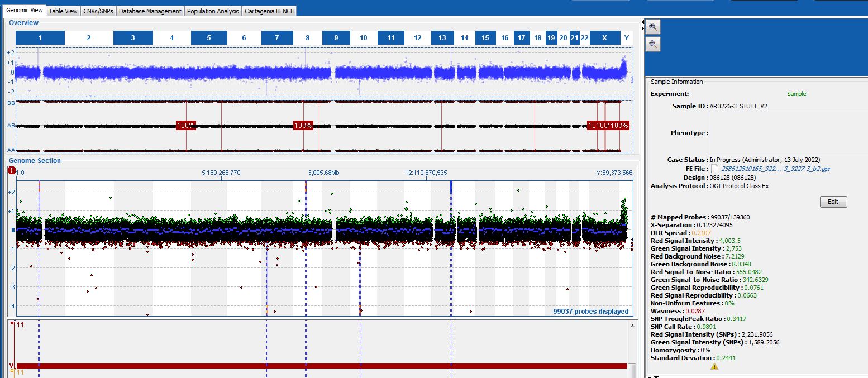The image size is (868, 378).
Task: Collapse the red 11 track
Action: [x=12, y=323]
